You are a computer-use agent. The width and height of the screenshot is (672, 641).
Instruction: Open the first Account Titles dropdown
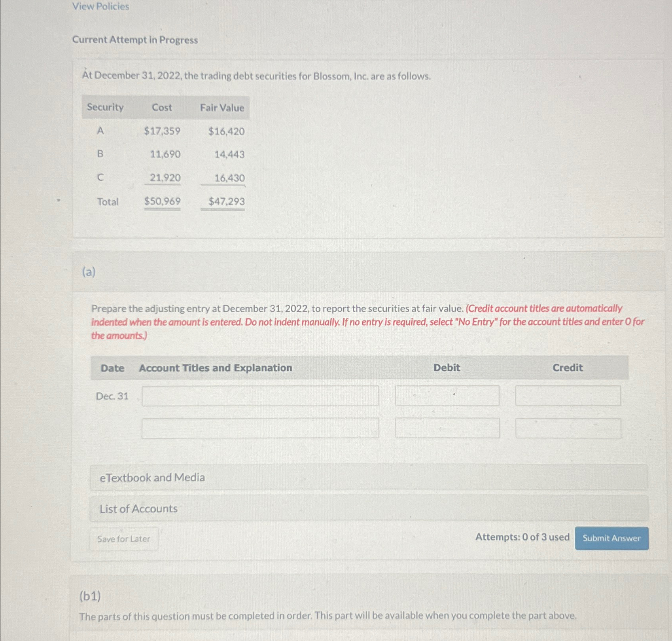[x=260, y=396]
